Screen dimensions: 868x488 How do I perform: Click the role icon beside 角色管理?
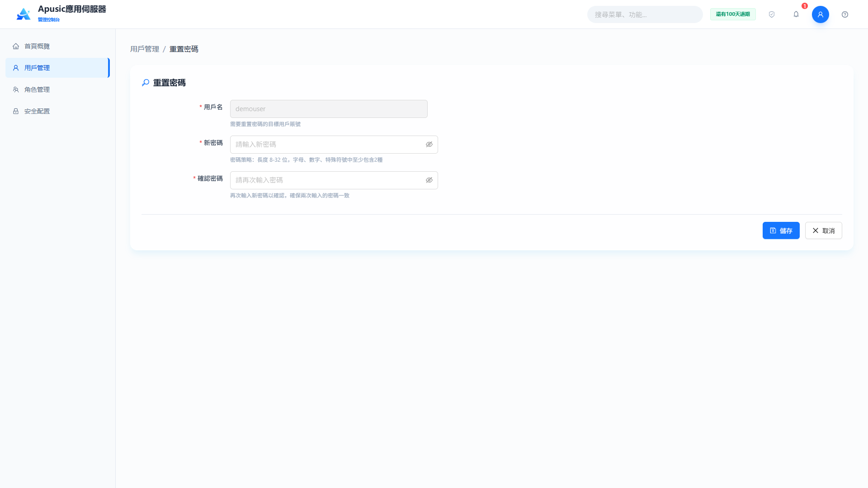click(16, 89)
